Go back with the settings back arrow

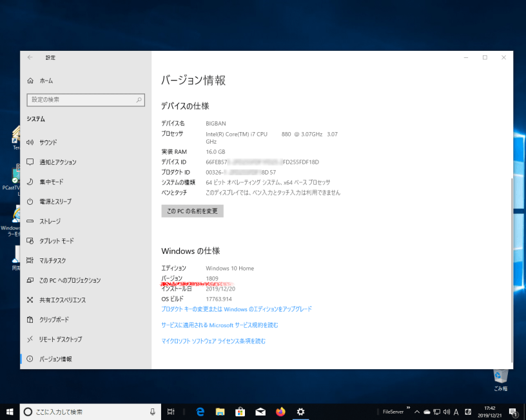(30, 57)
